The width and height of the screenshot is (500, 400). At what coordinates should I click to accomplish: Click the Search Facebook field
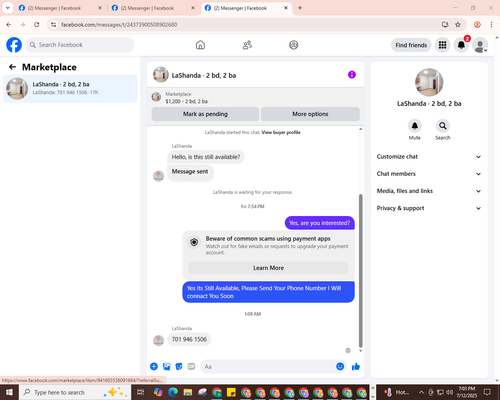(x=80, y=45)
